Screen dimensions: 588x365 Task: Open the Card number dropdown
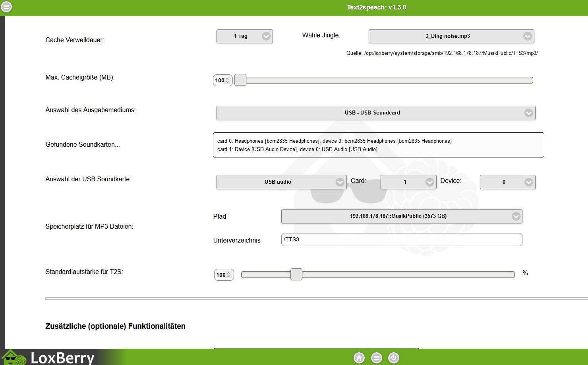pyautogui.click(x=408, y=182)
